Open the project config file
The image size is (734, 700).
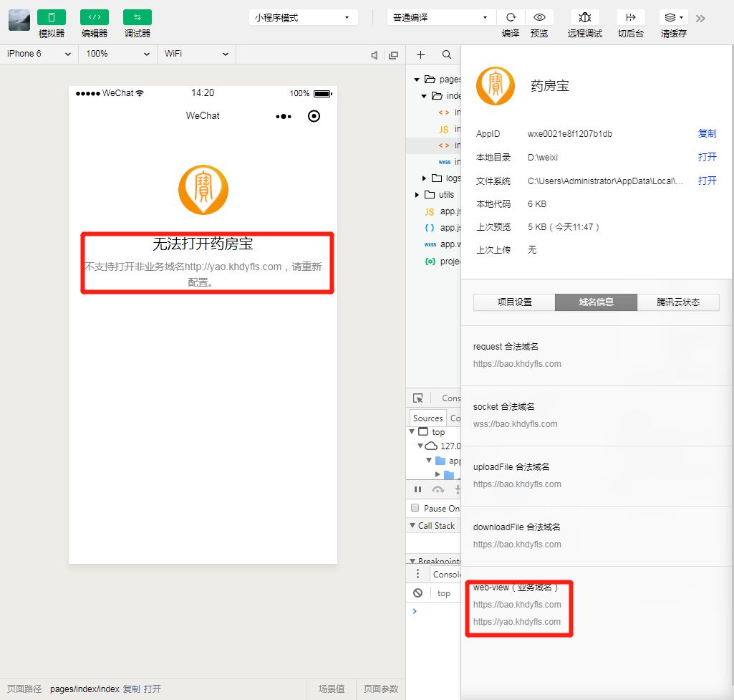click(443, 262)
